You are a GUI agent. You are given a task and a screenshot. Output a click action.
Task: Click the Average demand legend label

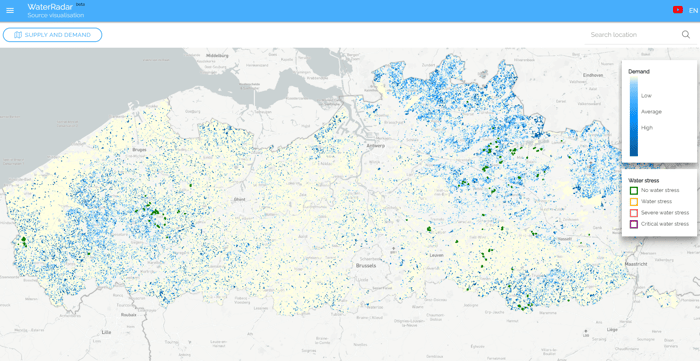click(651, 112)
